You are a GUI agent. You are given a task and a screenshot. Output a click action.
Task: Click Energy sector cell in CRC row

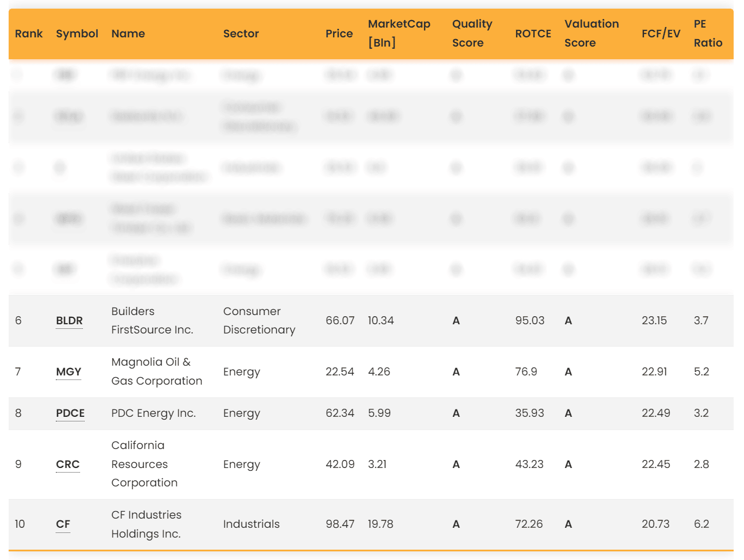click(x=241, y=465)
